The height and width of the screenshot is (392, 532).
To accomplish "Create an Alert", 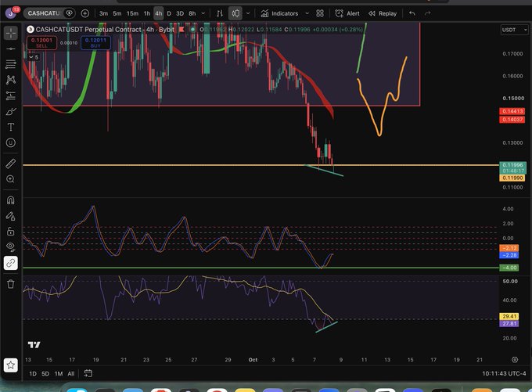I will point(347,13).
